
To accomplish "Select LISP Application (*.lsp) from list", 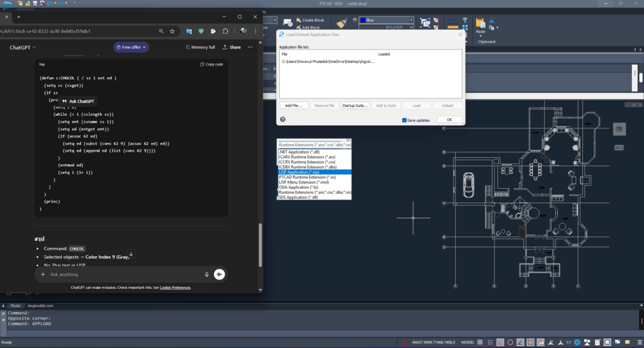I will pos(299,172).
